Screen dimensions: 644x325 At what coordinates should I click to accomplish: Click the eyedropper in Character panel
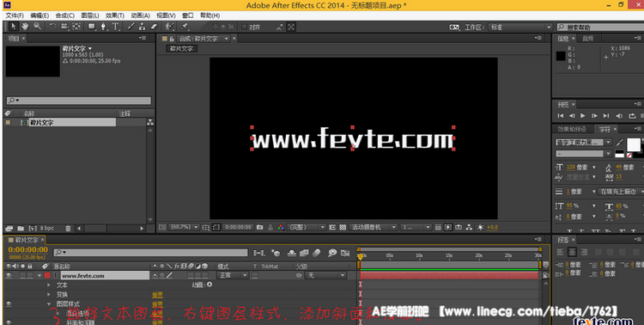[620, 143]
